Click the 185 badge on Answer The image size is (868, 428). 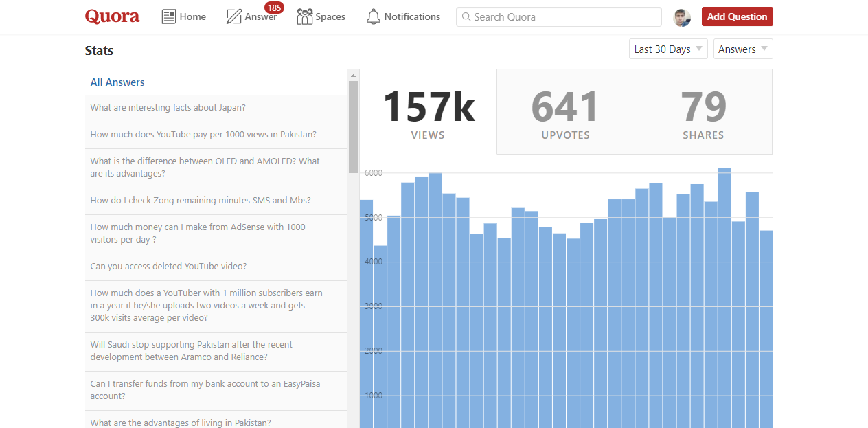[x=274, y=8]
